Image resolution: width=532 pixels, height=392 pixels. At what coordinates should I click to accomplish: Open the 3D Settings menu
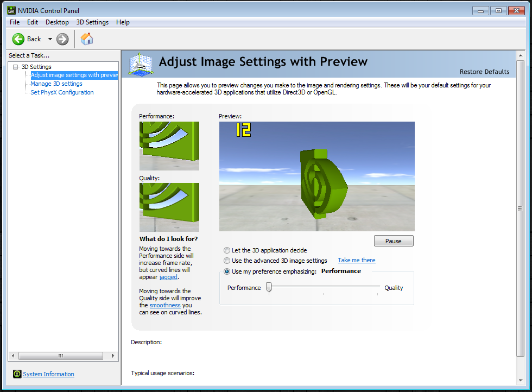tap(92, 22)
